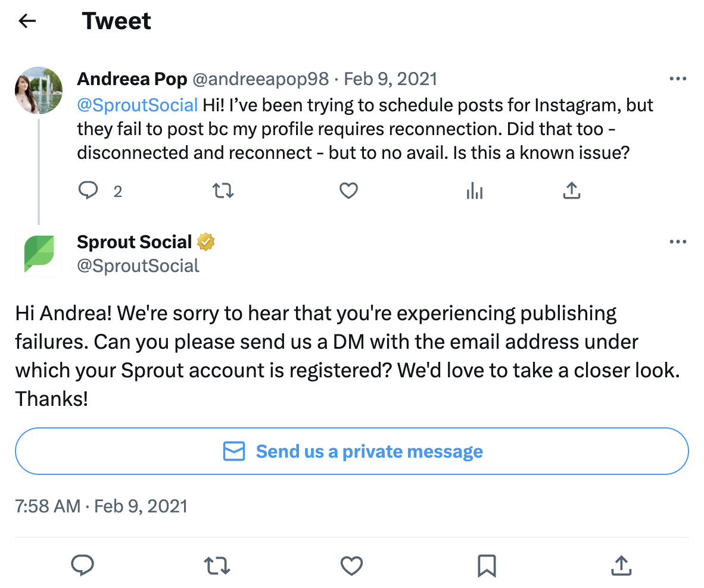704x588 pixels.
Task: Like the Sprout Social reply
Action: point(351,565)
